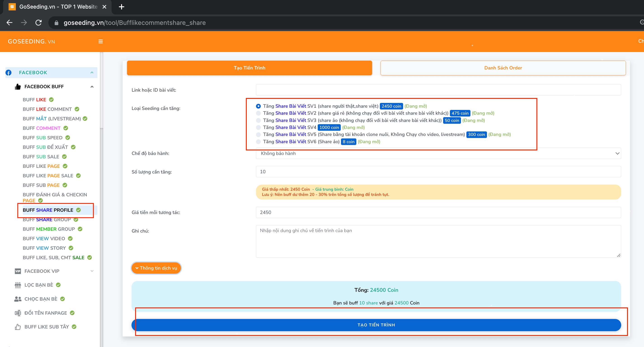Collapse the FACEBOOK BUFF submenu chevron
This screenshot has height=347, width=644.
pos(92,87)
